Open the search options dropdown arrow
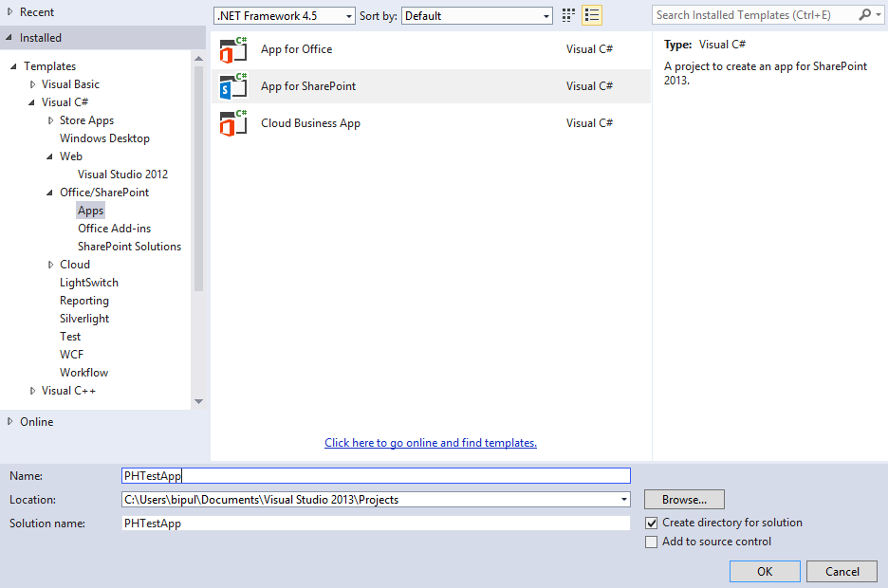888x588 pixels. tap(879, 15)
